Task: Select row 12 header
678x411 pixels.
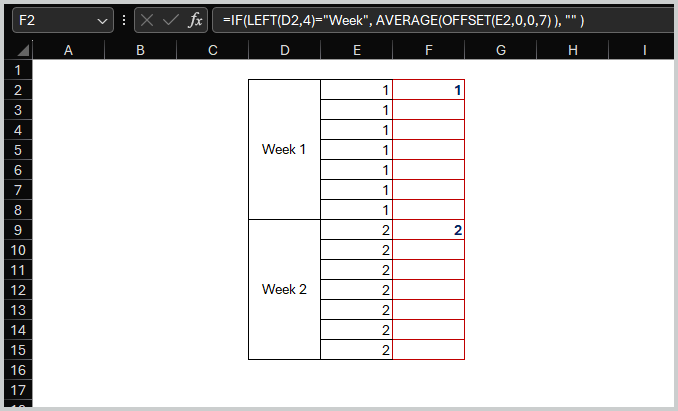Action: [18, 290]
